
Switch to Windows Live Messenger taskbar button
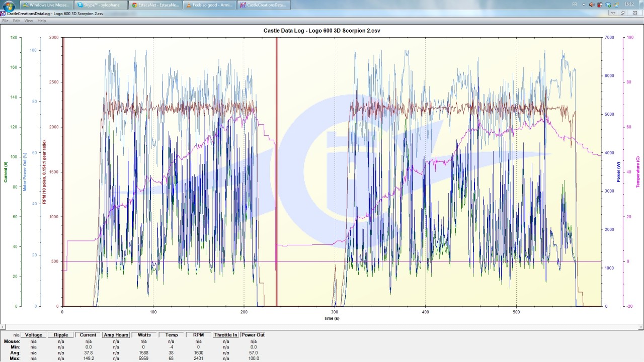click(46, 5)
